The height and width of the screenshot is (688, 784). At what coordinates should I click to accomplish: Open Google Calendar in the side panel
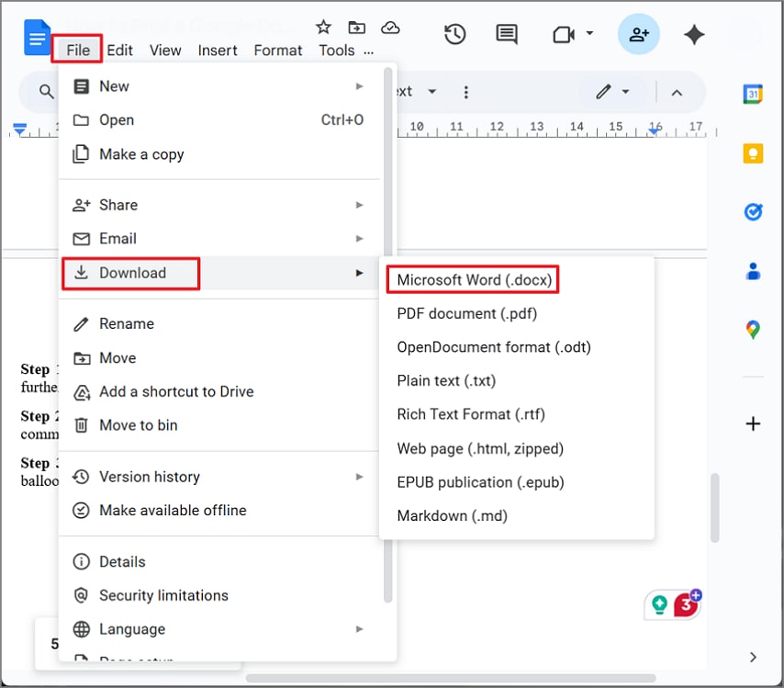point(753,95)
